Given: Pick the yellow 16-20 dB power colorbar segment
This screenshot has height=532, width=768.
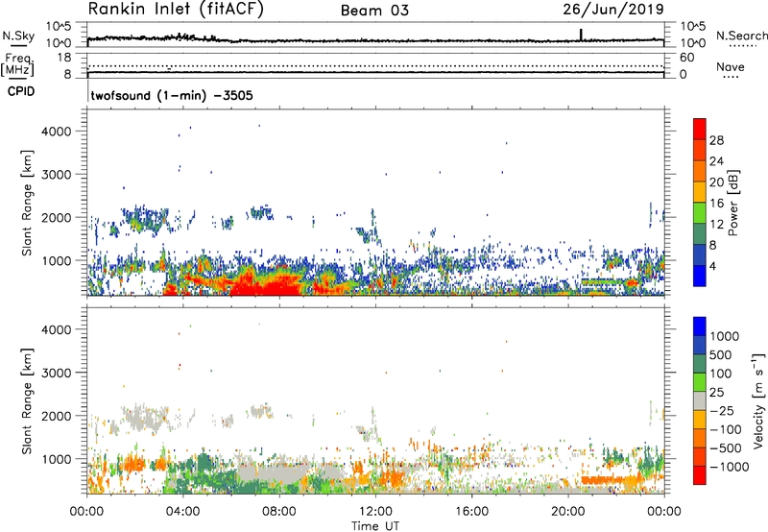Looking at the screenshot, I should click(700, 191).
